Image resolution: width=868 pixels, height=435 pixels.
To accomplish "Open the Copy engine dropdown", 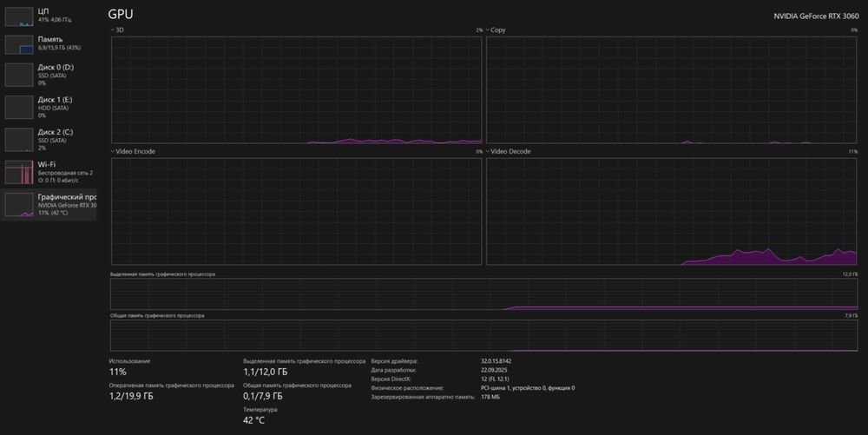I will [x=496, y=30].
